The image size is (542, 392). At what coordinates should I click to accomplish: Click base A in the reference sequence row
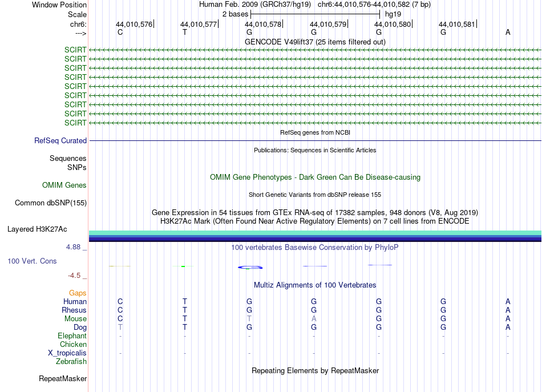(x=508, y=32)
